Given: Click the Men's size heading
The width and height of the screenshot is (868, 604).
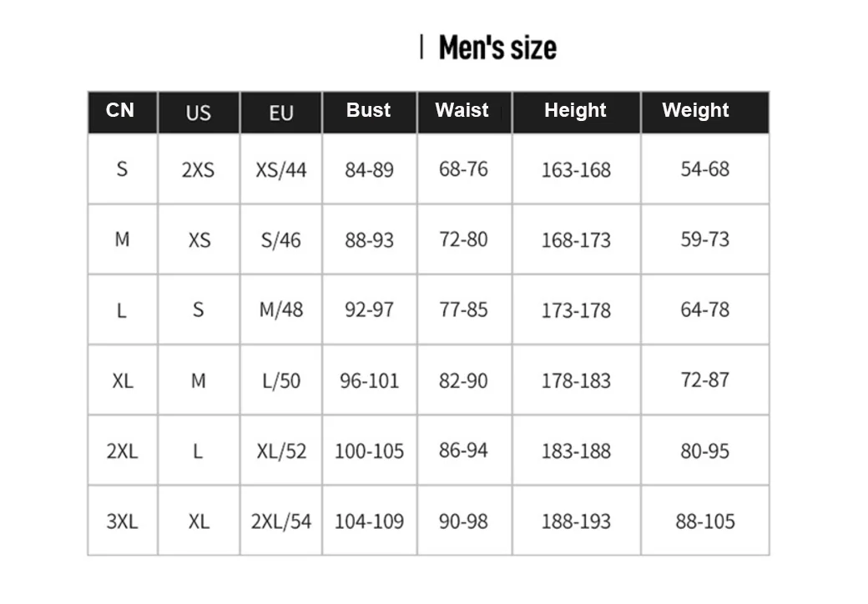Looking at the screenshot, I should 497,48.
